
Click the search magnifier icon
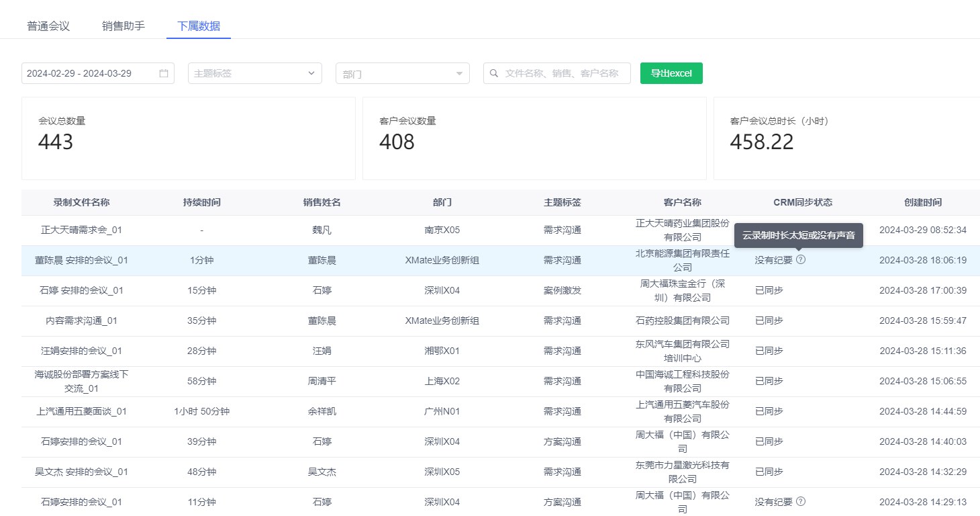[495, 73]
